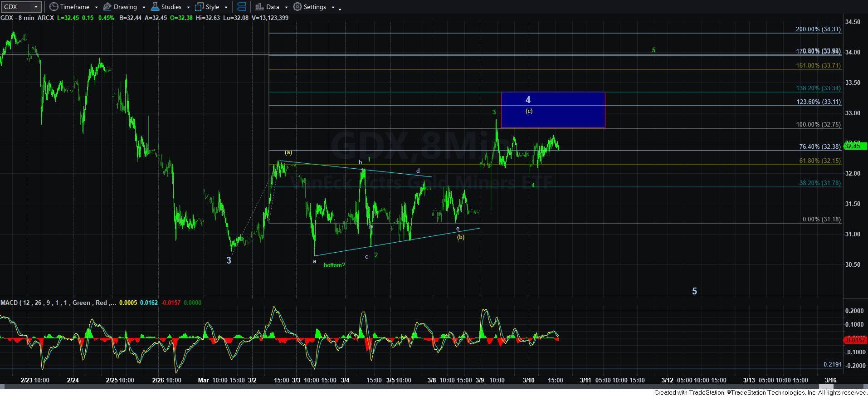Click the 0.2000 MACD axis label
The image size is (868, 396).
click(x=854, y=311)
